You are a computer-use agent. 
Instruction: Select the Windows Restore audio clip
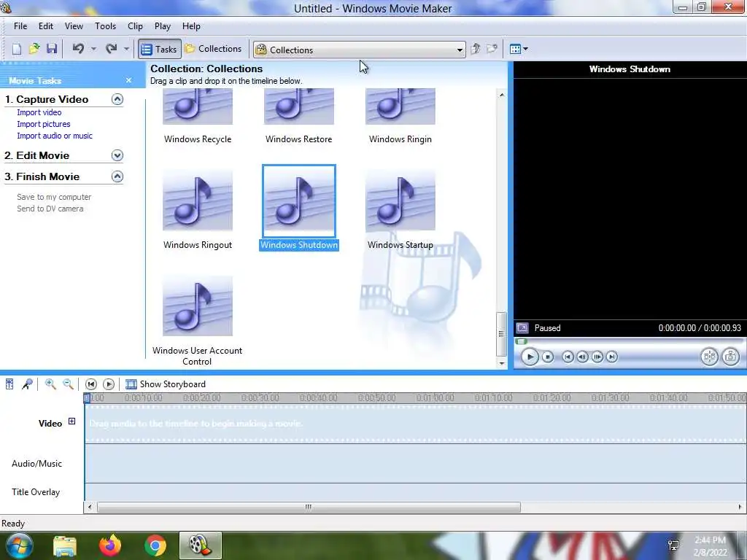point(298,115)
